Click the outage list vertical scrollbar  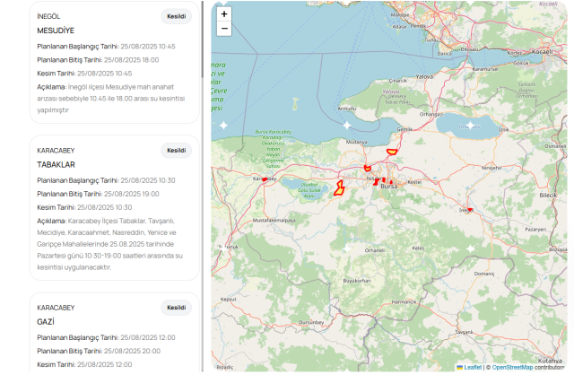coord(204,179)
